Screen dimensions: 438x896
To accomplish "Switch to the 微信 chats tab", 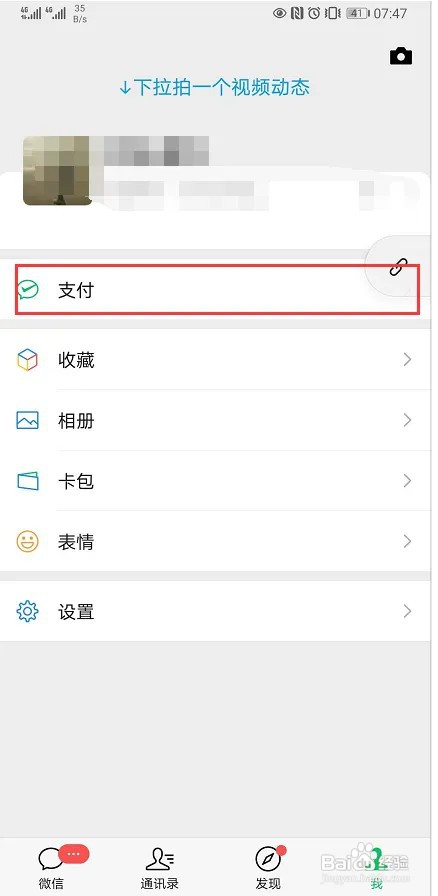I will (51, 867).
